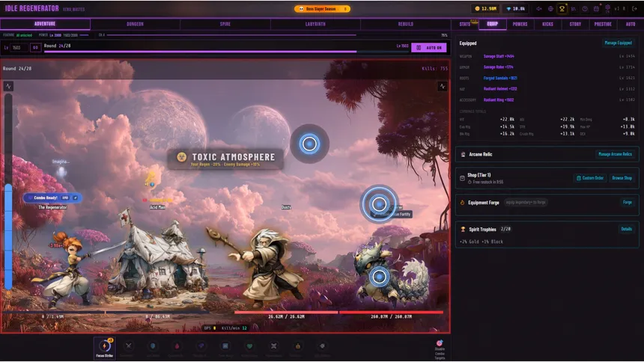Image resolution: width=644 pixels, height=362 pixels.
Task: Click the Spirit Trophies trophy icon
Action: (463, 229)
